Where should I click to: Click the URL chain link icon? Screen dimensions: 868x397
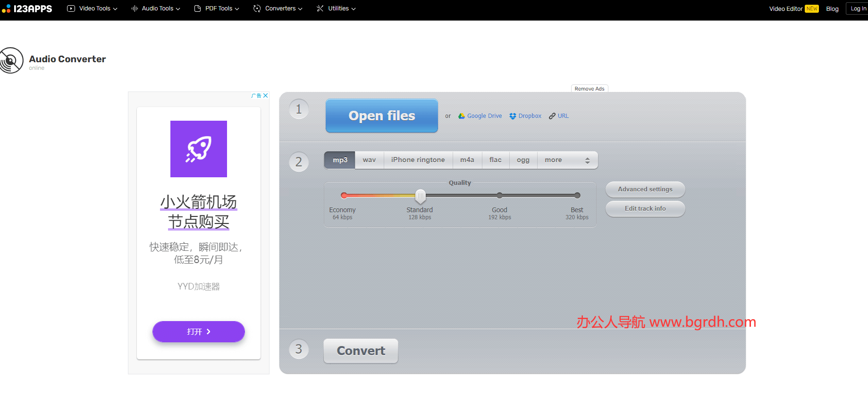552,116
